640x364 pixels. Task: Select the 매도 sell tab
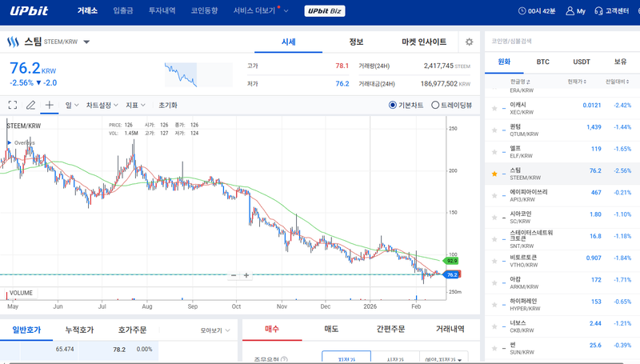330,329
